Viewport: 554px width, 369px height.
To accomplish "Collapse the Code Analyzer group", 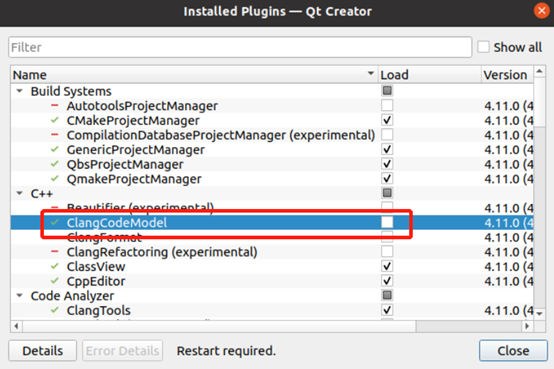I will pyautogui.click(x=20, y=295).
